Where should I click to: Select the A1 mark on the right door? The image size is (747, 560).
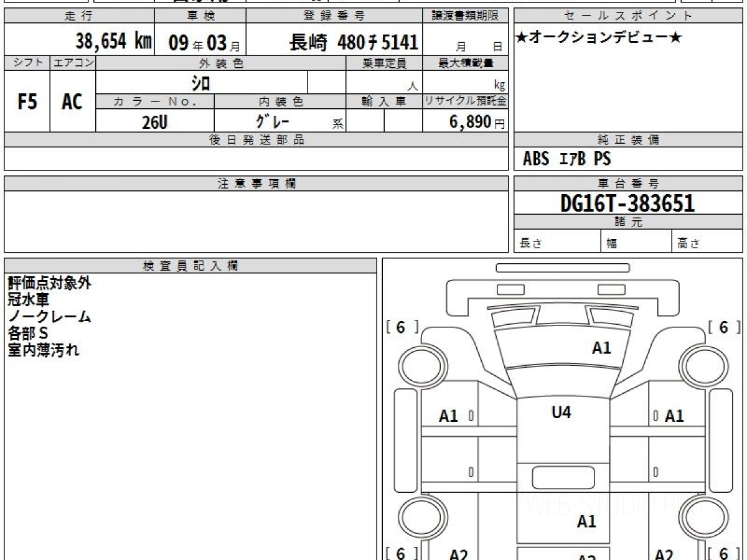[674, 416]
